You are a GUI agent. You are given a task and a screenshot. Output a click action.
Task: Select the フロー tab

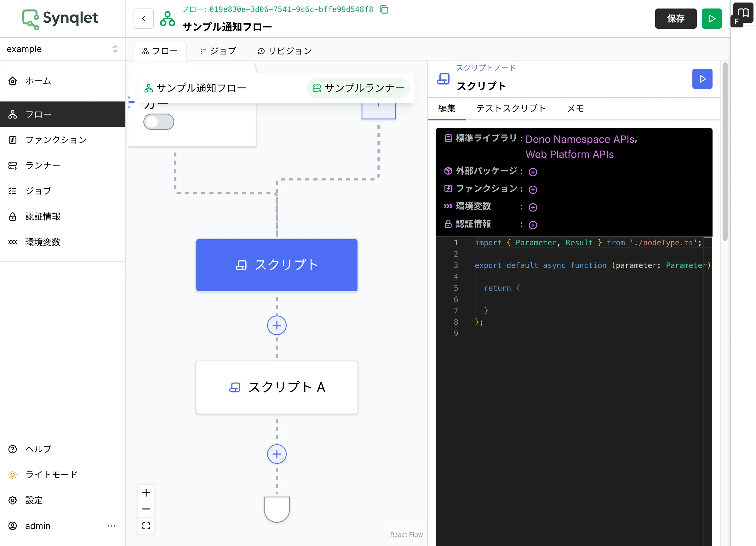(160, 51)
